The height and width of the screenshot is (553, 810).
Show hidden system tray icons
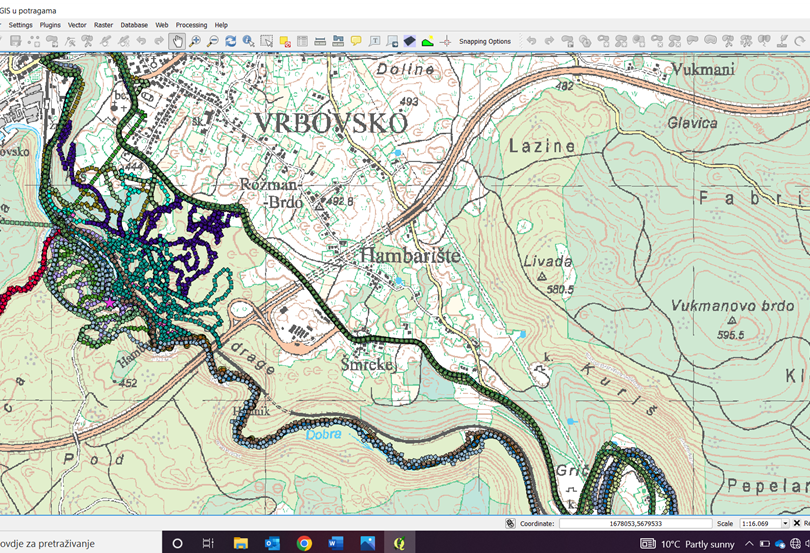coord(751,543)
